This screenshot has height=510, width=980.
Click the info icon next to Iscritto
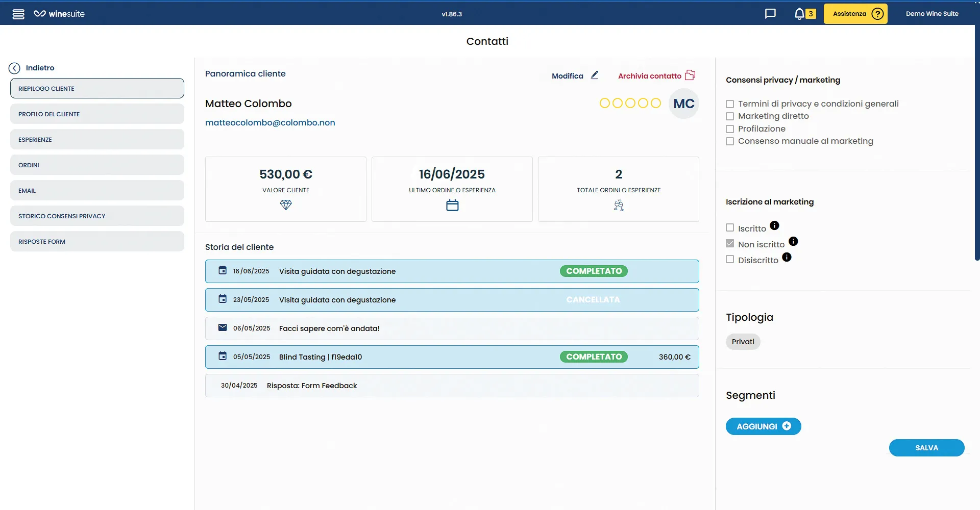pos(774,225)
